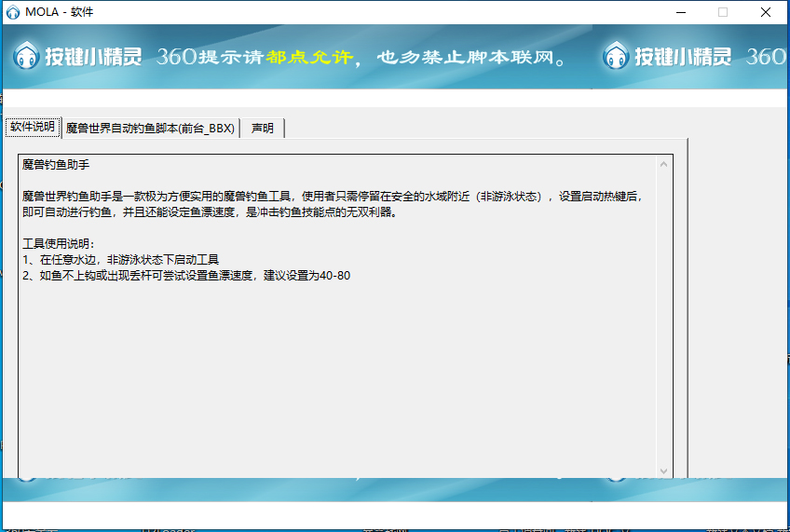Minimize the MOLA window

681,12
